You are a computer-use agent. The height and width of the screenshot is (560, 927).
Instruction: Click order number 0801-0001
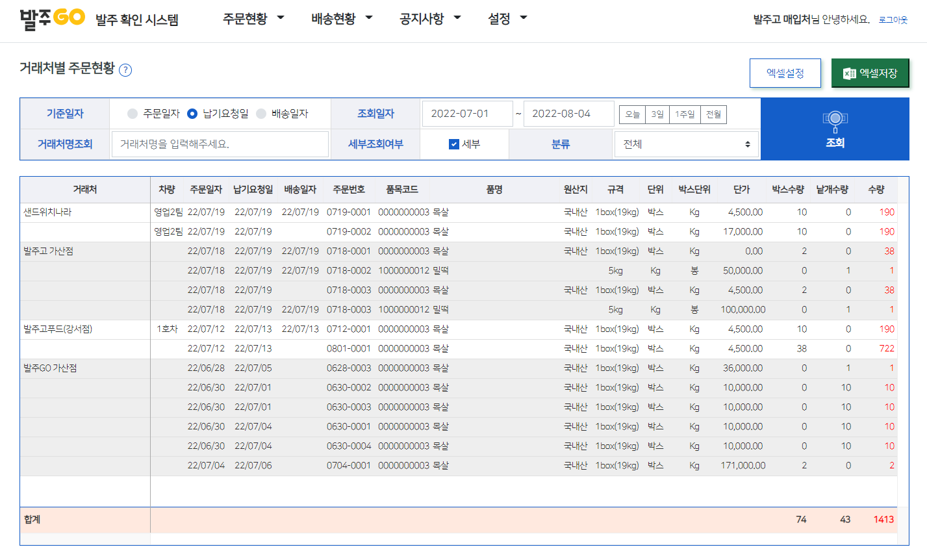349,349
